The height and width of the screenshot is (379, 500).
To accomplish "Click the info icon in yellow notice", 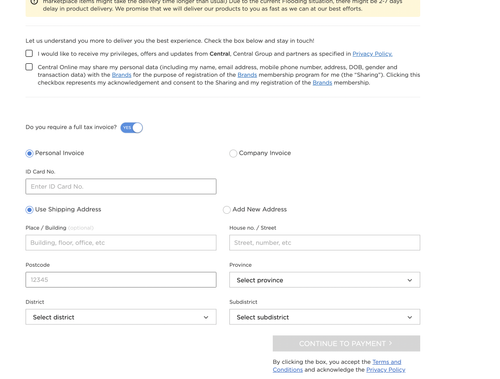I will tap(34, 2).
